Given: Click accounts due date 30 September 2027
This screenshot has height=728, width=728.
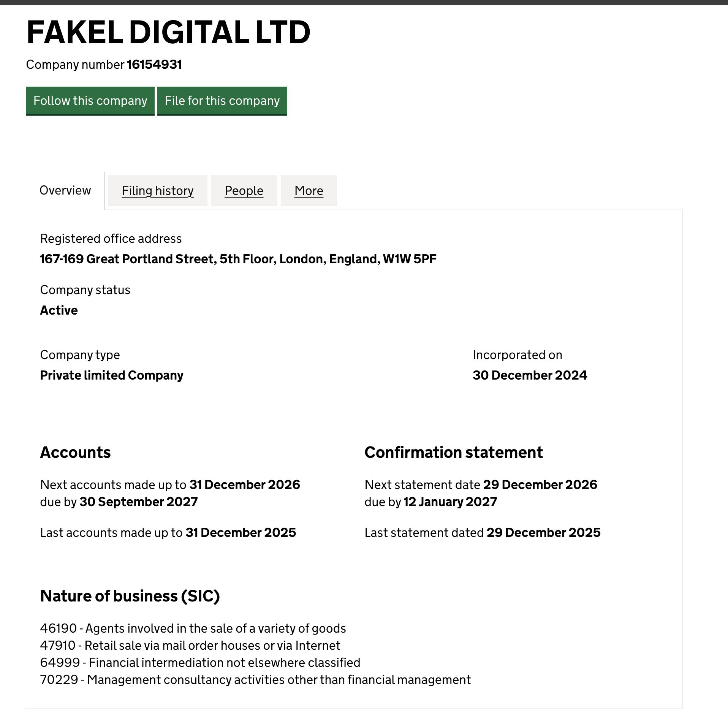Looking at the screenshot, I should (139, 502).
